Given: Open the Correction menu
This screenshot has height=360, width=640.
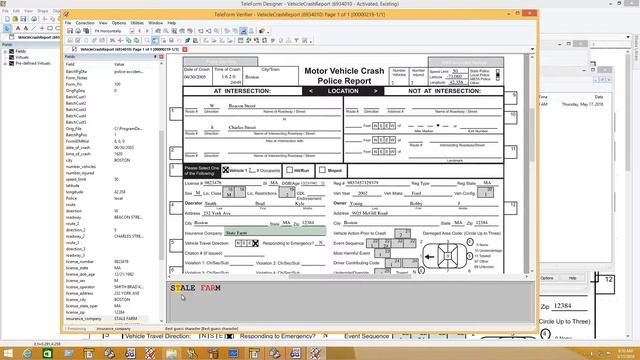Looking at the screenshot, I should click(x=85, y=23).
